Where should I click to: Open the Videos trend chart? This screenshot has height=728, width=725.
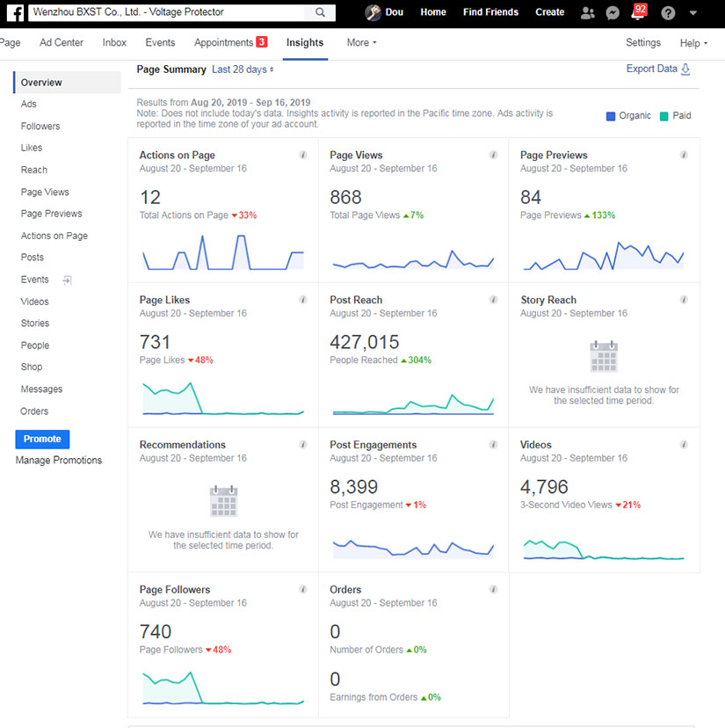tap(604, 550)
